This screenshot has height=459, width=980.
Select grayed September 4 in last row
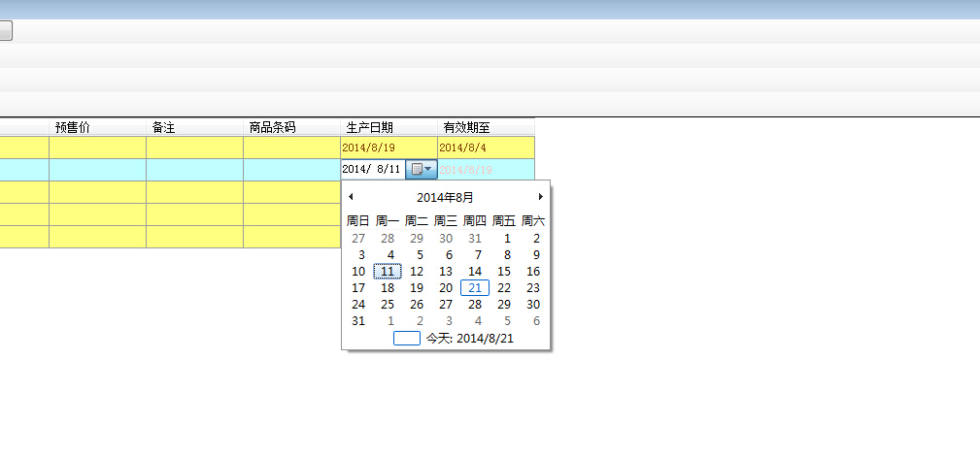[x=478, y=321]
